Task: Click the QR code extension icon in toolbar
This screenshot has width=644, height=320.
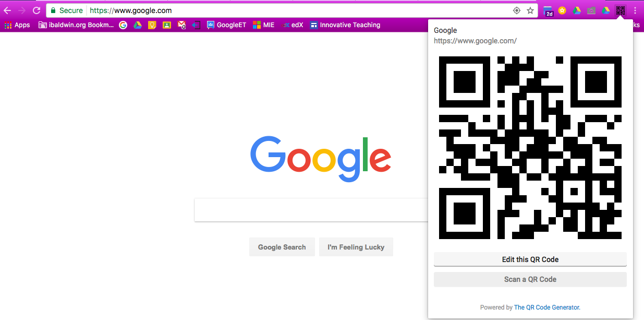Action: [620, 10]
